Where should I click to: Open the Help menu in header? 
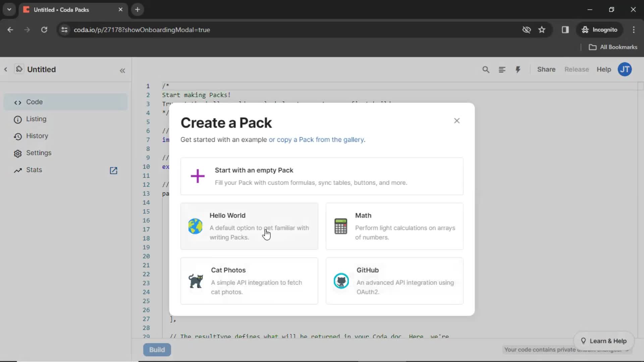(604, 69)
